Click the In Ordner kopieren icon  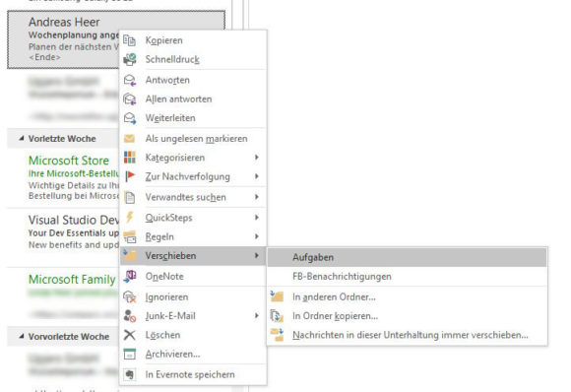pos(277,315)
